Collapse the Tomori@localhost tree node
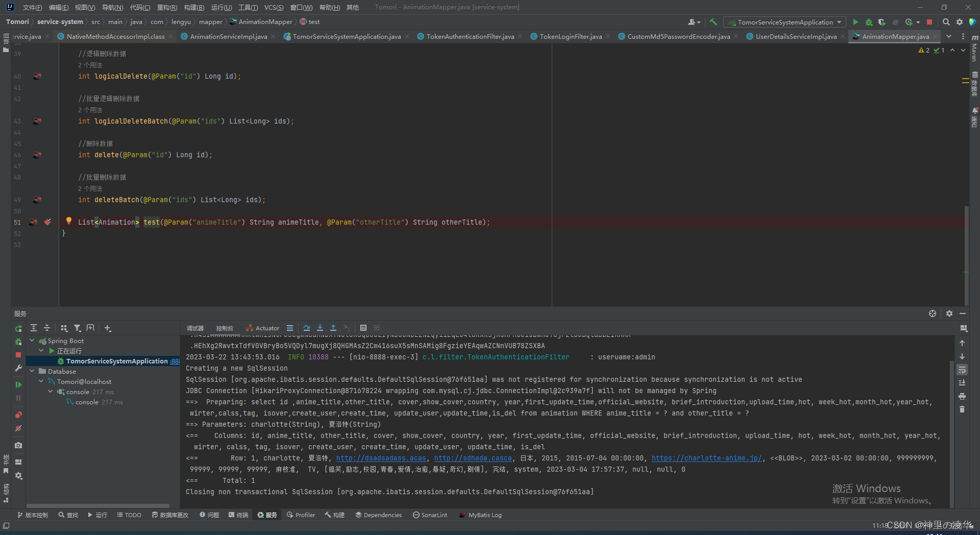The image size is (980, 535). [x=41, y=381]
